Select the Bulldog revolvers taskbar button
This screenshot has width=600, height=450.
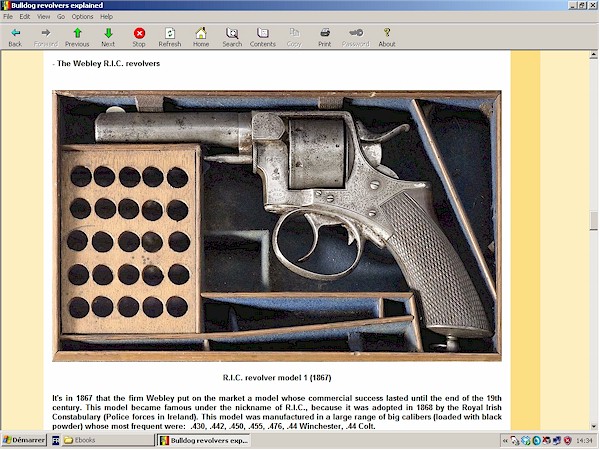[x=204, y=440]
